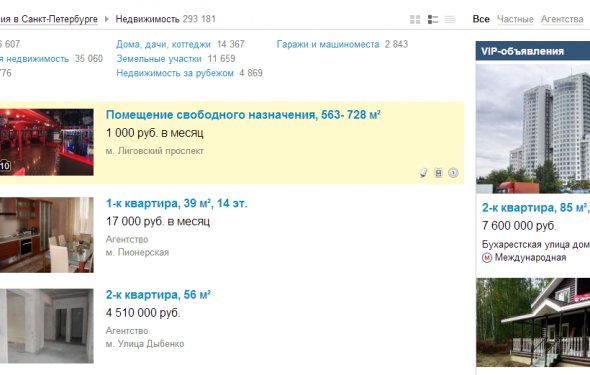Select the Частные filter tab
This screenshot has width=590, height=375.
(x=515, y=19)
